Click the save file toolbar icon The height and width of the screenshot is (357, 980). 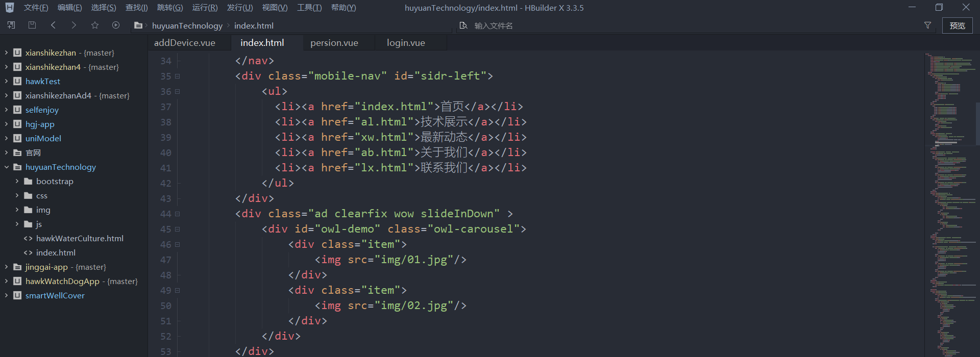click(32, 25)
